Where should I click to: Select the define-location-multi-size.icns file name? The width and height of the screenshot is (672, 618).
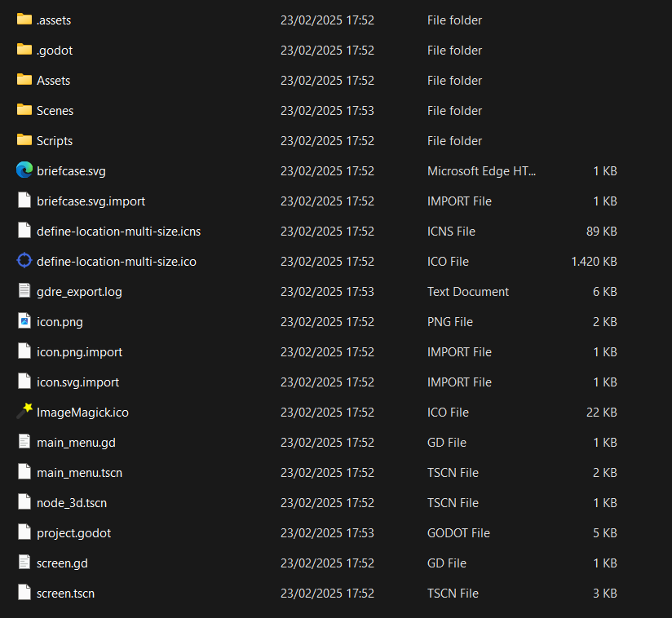(118, 231)
